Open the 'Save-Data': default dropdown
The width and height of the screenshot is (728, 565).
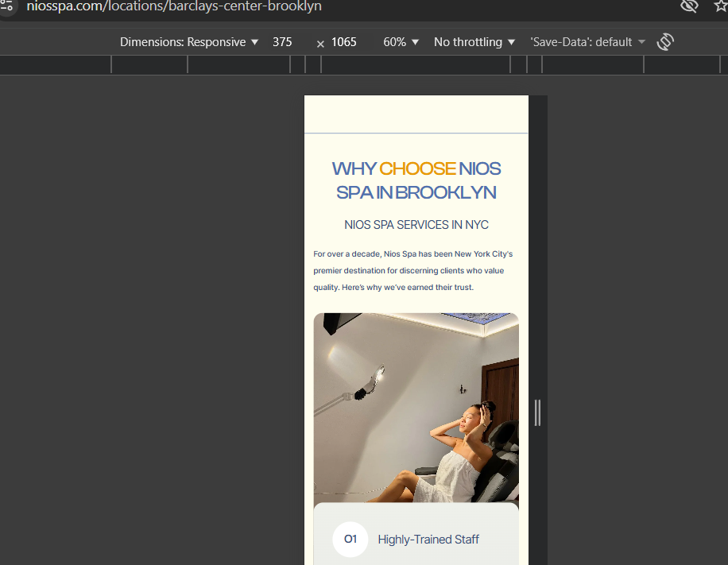[x=588, y=42]
